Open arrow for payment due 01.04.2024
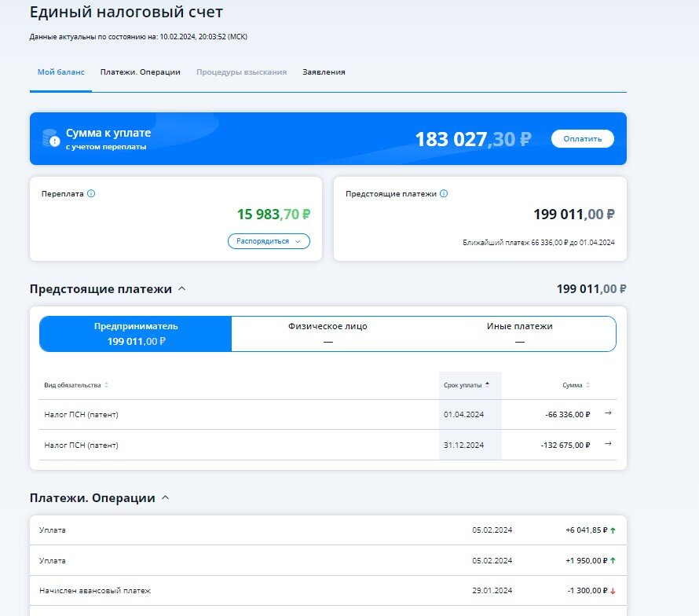Image resolution: width=699 pixels, height=616 pixels. tap(608, 413)
